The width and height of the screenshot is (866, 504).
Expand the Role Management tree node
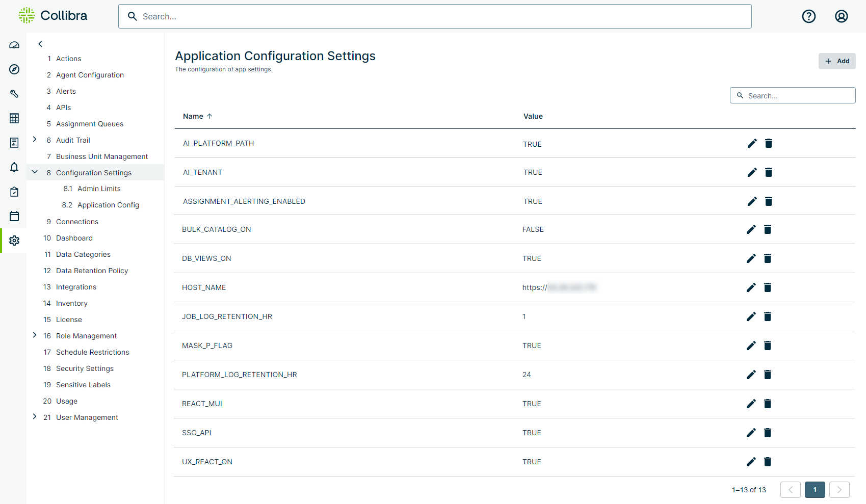click(35, 335)
